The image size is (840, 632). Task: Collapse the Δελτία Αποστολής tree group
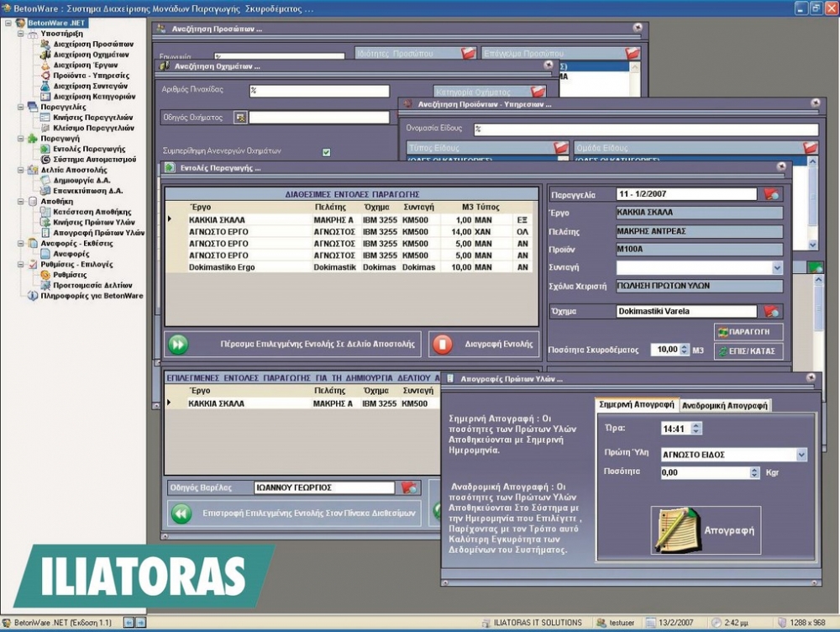coord(20,170)
